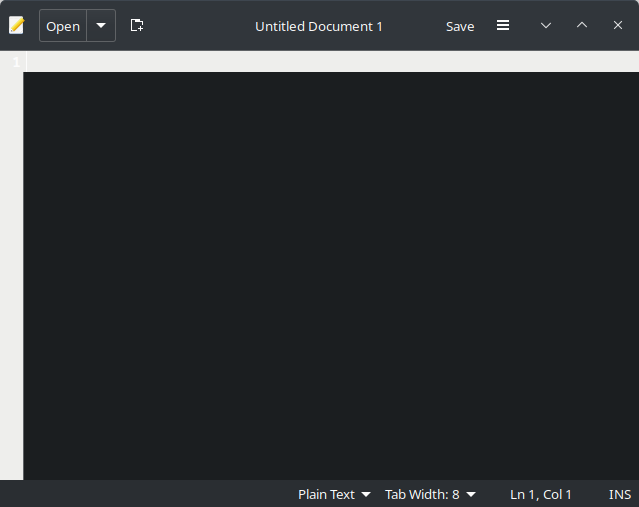Screen dimensions: 639x507
Task: Open the hamburger menu
Action: click(503, 25)
